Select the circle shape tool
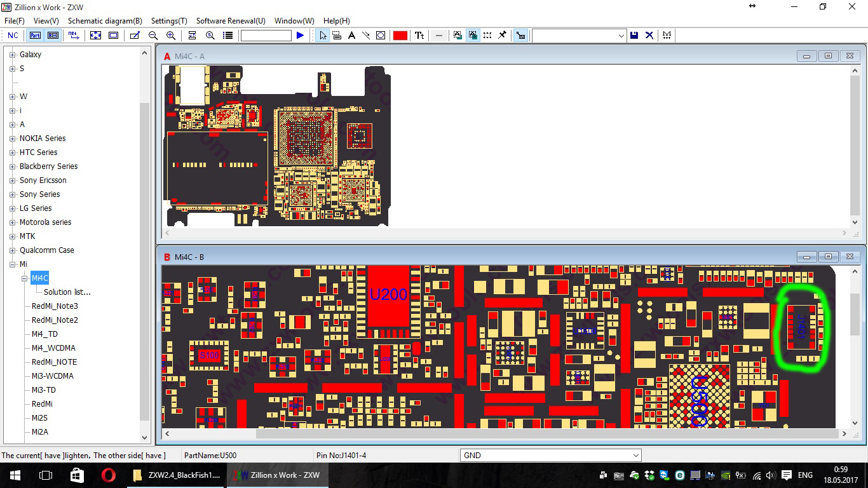This screenshot has width=868, height=488. pos(381,36)
